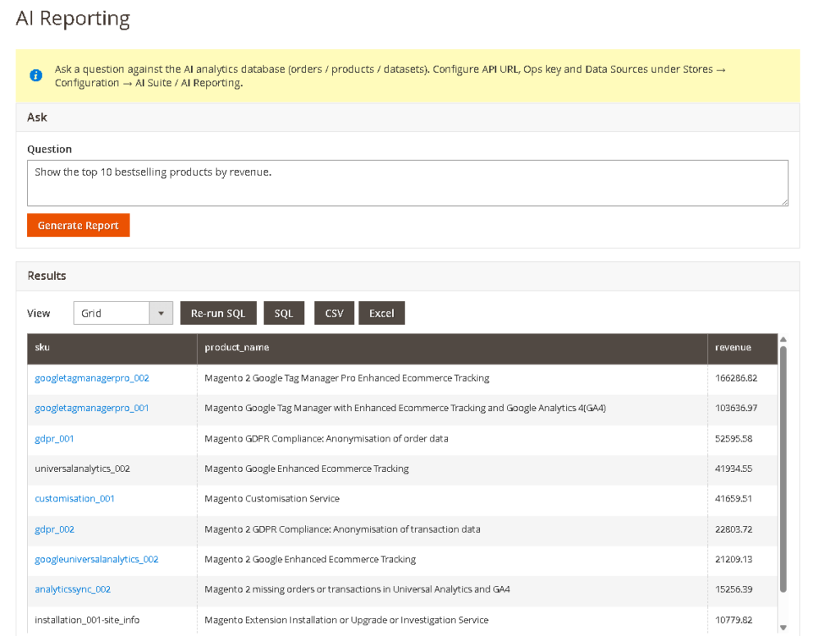840x636 pixels.
Task: Click revenue value 15256.39
Action: pyautogui.click(x=733, y=589)
